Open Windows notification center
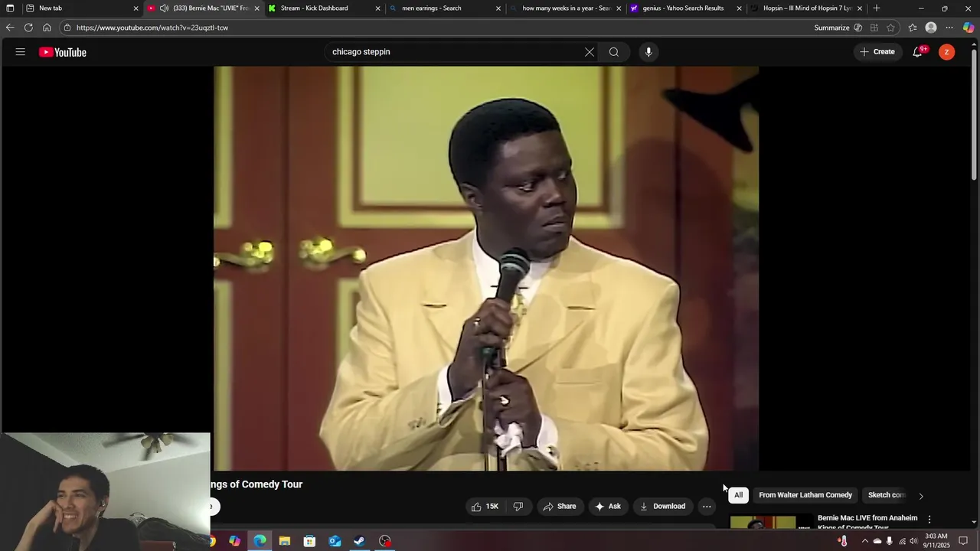This screenshot has height=551, width=980. 963,541
